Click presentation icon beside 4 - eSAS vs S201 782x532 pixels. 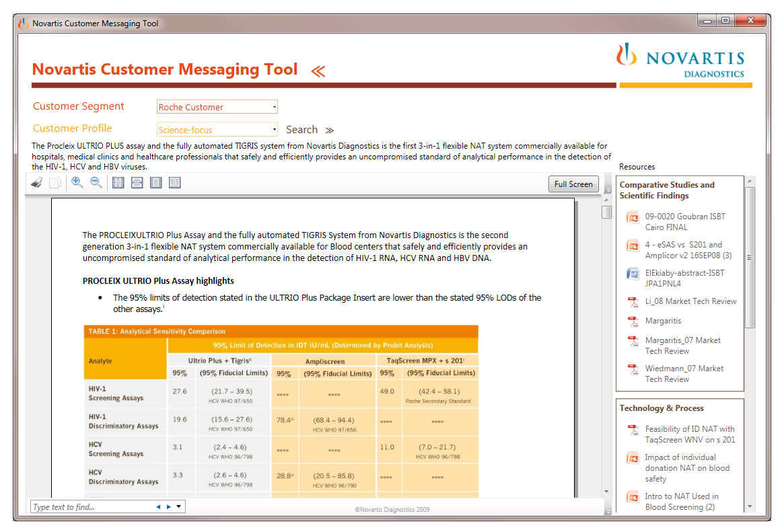[633, 246]
